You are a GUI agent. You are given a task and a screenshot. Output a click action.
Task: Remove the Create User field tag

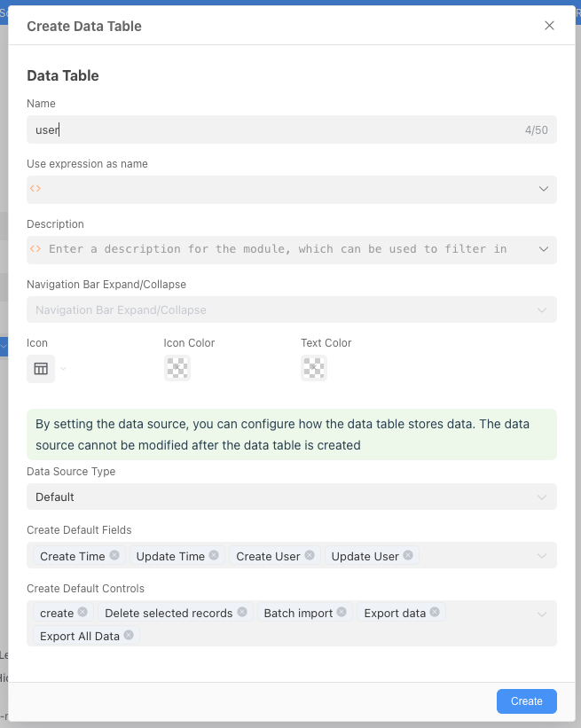tap(310, 556)
